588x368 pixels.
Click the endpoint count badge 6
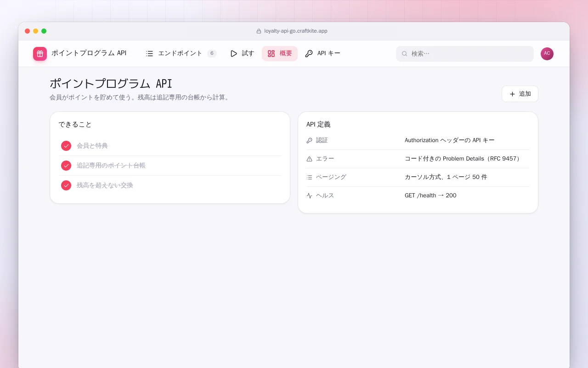pos(212,53)
